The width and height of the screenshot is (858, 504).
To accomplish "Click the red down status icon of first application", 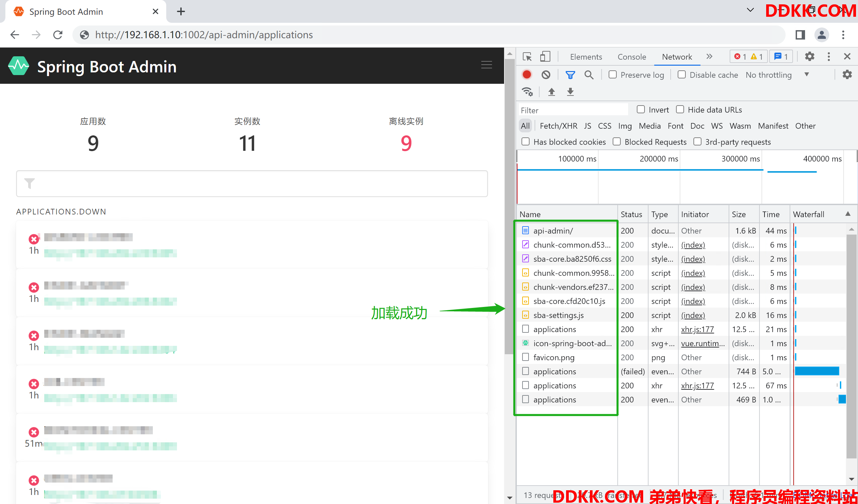I will pyautogui.click(x=34, y=239).
